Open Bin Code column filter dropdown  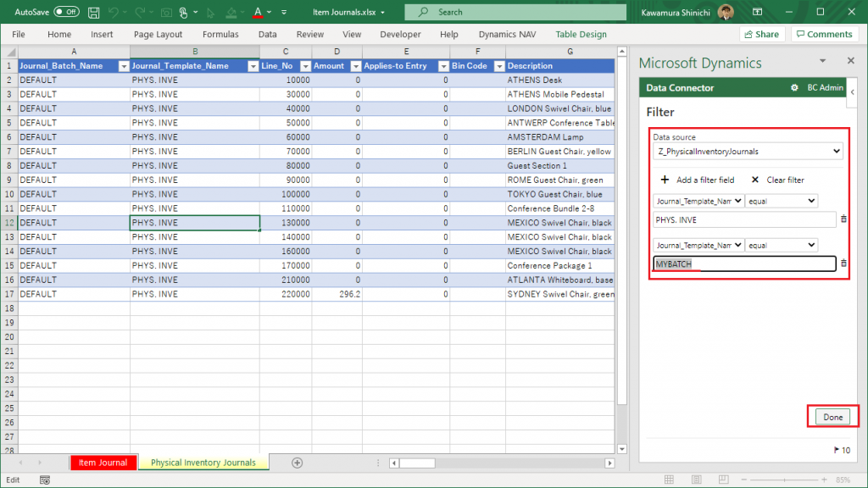coord(498,66)
